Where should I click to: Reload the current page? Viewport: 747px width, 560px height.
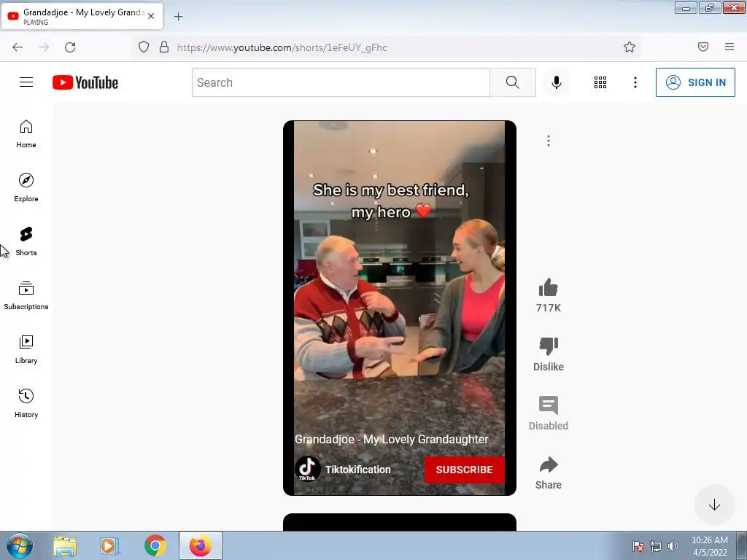[70, 47]
